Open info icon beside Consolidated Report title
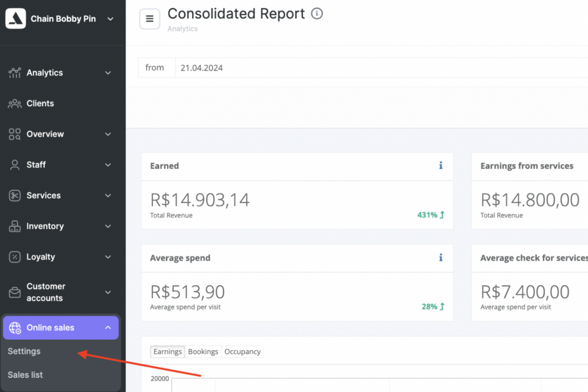The image size is (588, 392). (x=317, y=14)
